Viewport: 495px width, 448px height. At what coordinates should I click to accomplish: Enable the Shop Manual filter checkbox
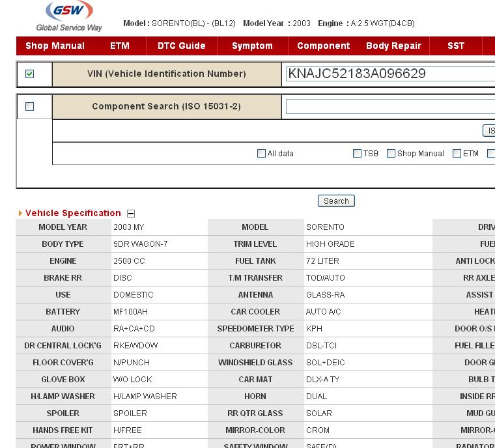(x=391, y=154)
